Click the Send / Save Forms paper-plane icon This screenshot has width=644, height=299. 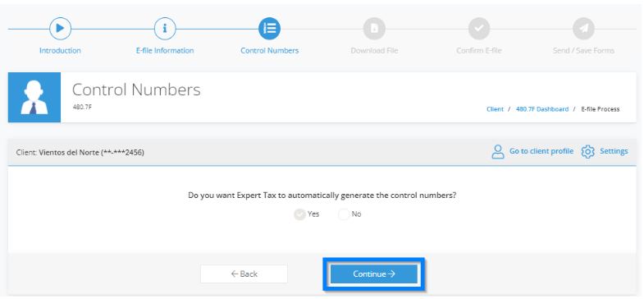583,29
